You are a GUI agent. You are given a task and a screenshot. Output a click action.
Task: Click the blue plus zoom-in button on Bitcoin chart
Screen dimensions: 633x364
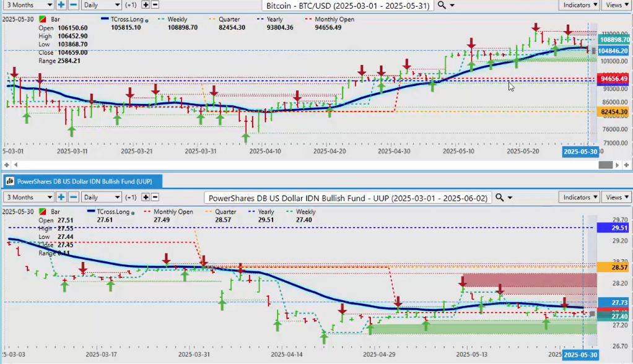(x=61, y=5)
